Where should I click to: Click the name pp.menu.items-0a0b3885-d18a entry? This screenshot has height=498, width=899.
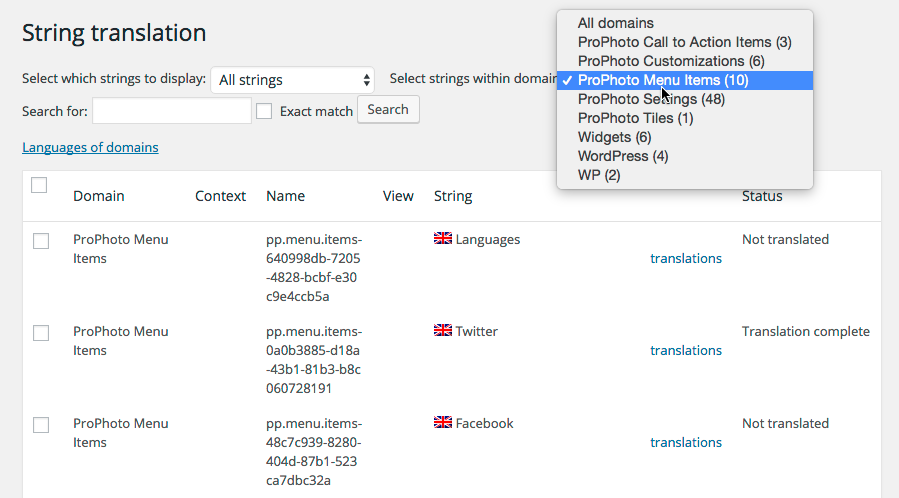[x=314, y=360]
